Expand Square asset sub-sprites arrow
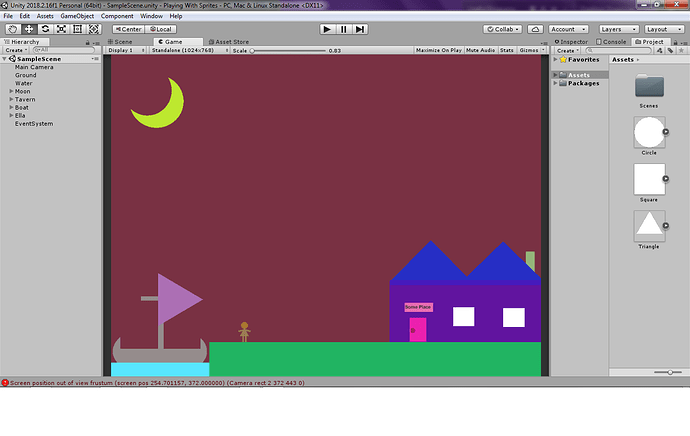 tap(666, 179)
